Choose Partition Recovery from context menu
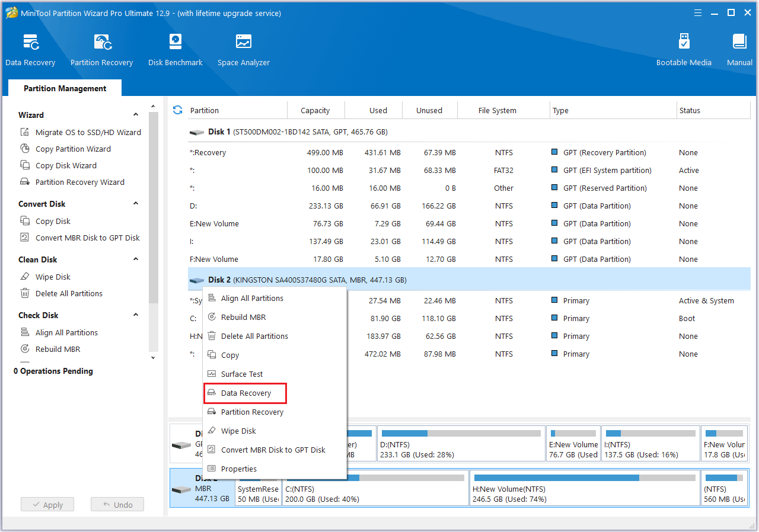 pyautogui.click(x=275, y=412)
